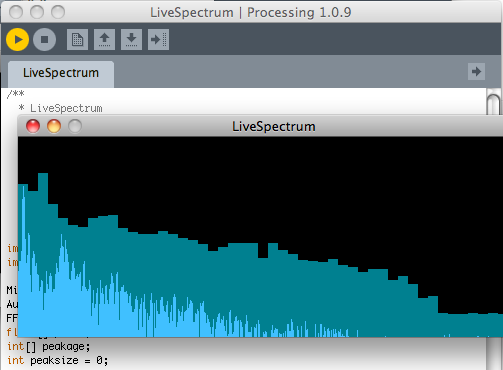The width and height of the screenshot is (503, 370).
Task: Open the tab menu arrow button
Action: click(x=476, y=71)
